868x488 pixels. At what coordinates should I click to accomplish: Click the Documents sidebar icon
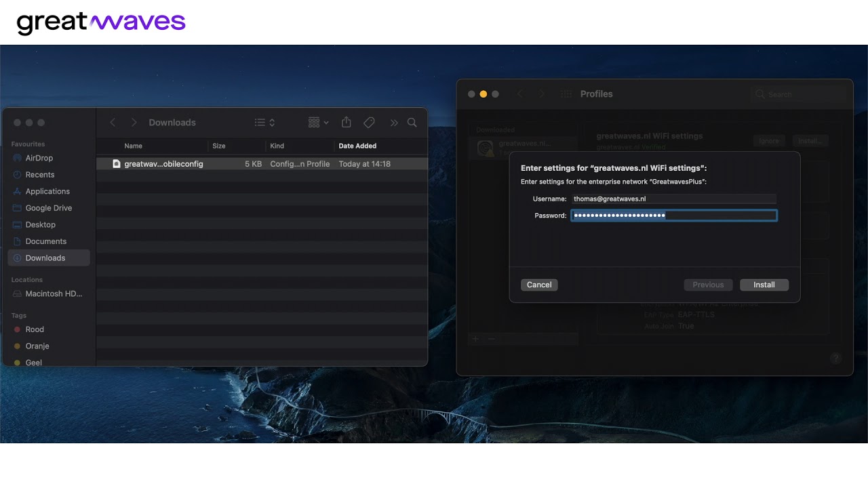click(17, 241)
